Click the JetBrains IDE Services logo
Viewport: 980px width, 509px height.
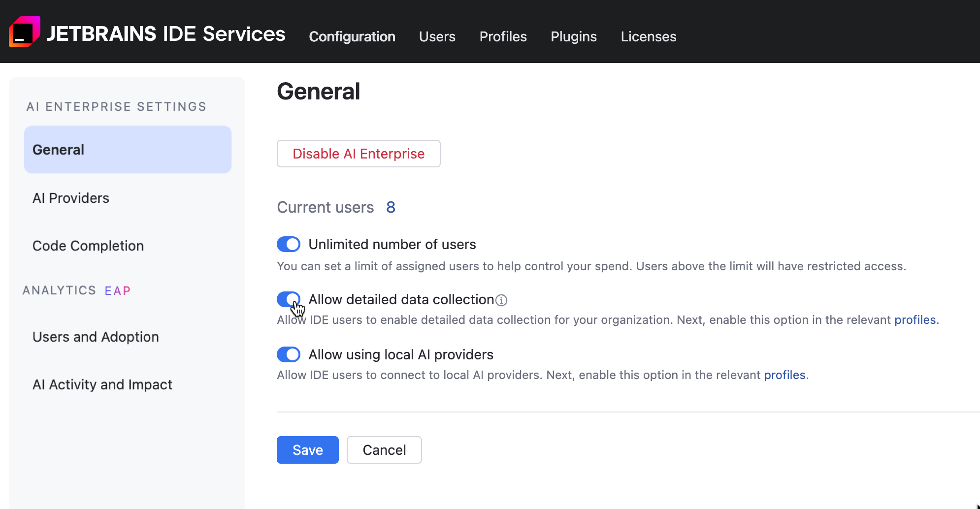pos(148,33)
